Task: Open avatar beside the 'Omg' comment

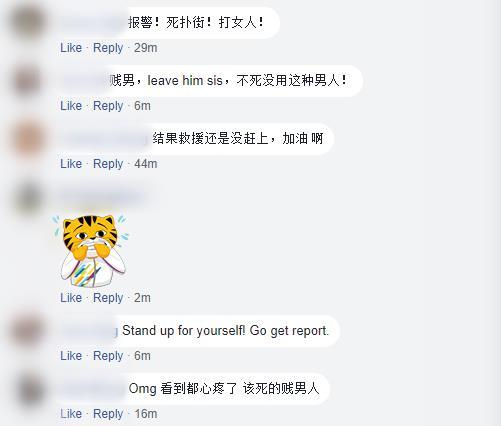Action: (x=28, y=389)
